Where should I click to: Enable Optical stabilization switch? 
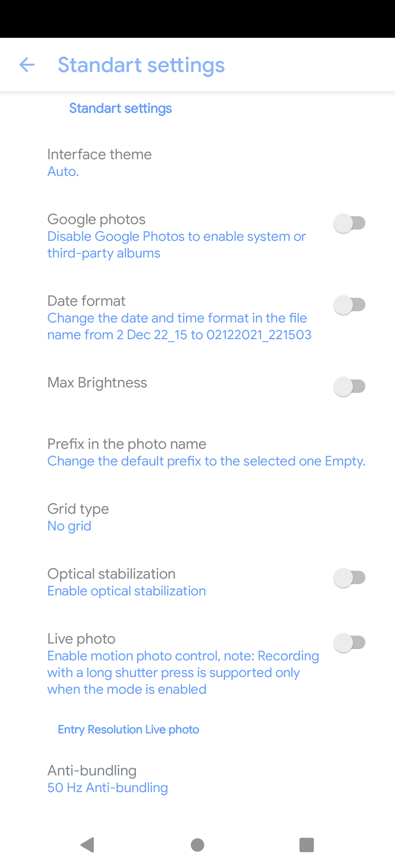tap(349, 578)
